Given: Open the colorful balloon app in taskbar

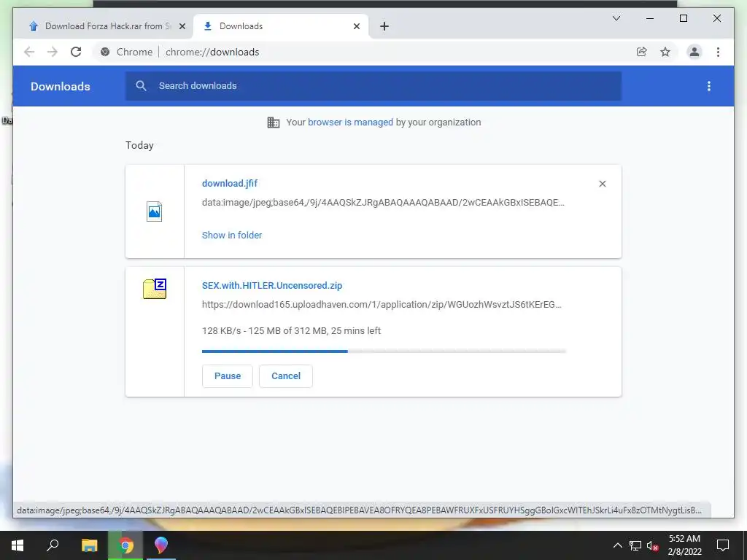Looking at the screenshot, I should 161,545.
